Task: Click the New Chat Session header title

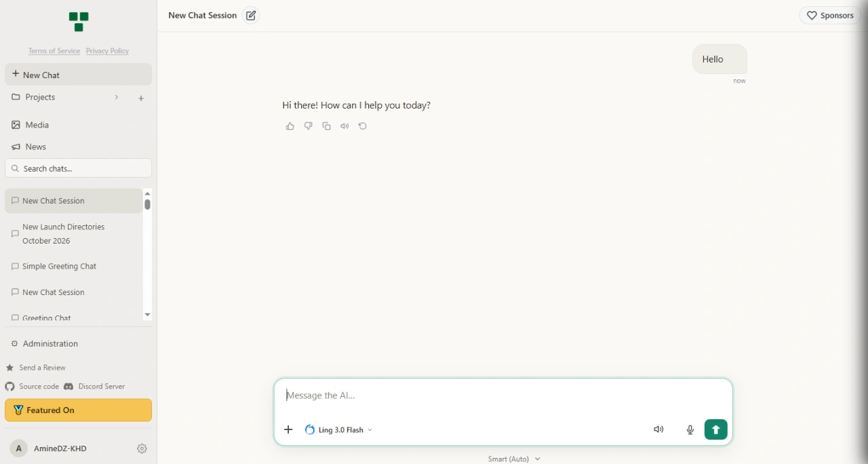Action: pyautogui.click(x=203, y=16)
